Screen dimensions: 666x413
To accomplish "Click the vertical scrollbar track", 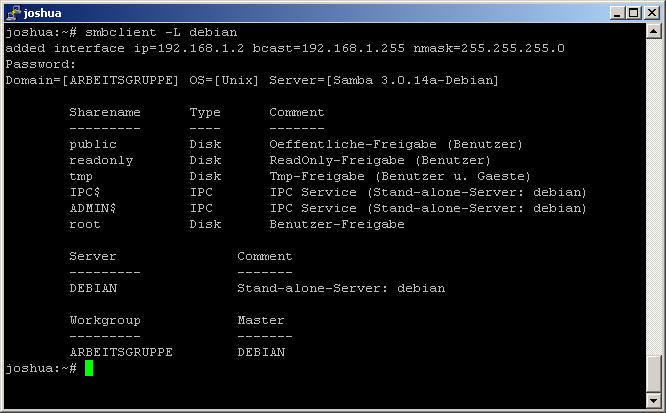I will pos(653,200).
